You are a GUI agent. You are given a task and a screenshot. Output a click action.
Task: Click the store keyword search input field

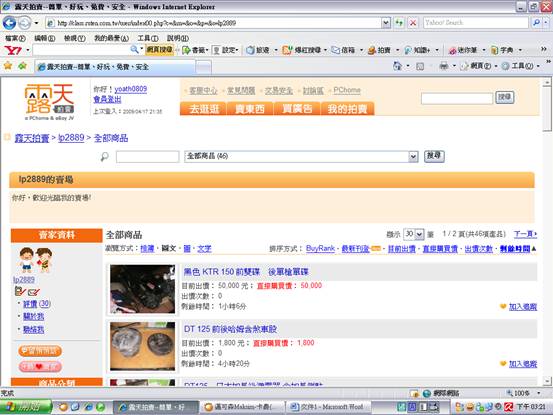[x=147, y=156]
